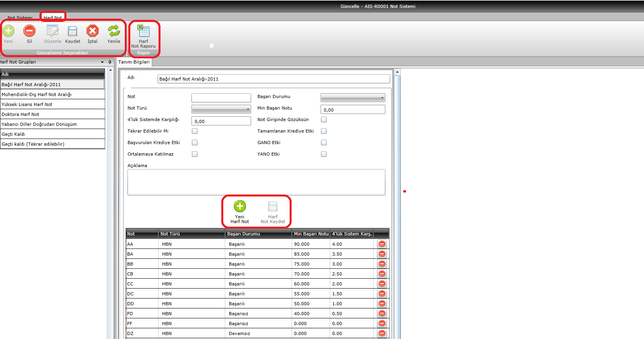The image size is (644, 339).
Task: Sort by Başarı Durumu column header
Action: [258, 234]
